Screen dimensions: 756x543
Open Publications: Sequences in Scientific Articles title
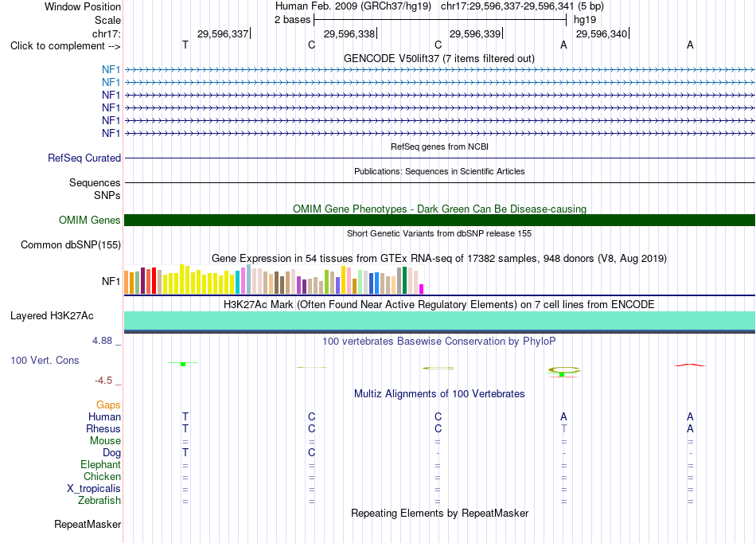pyautogui.click(x=439, y=171)
